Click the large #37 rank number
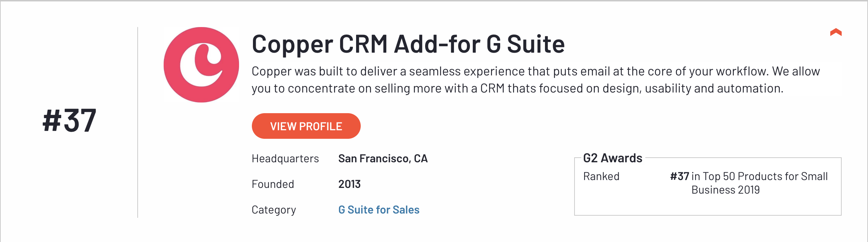Image resolution: width=868 pixels, height=242 pixels. click(69, 121)
